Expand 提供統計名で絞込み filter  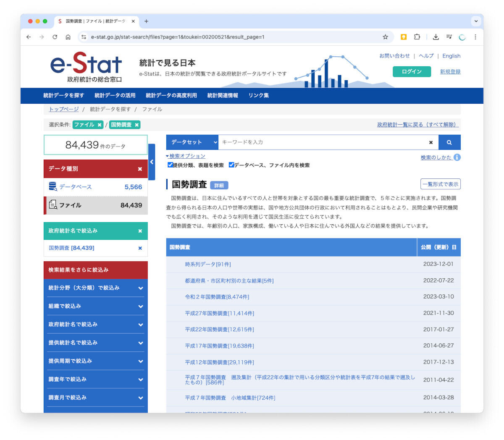(x=96, y=343)
